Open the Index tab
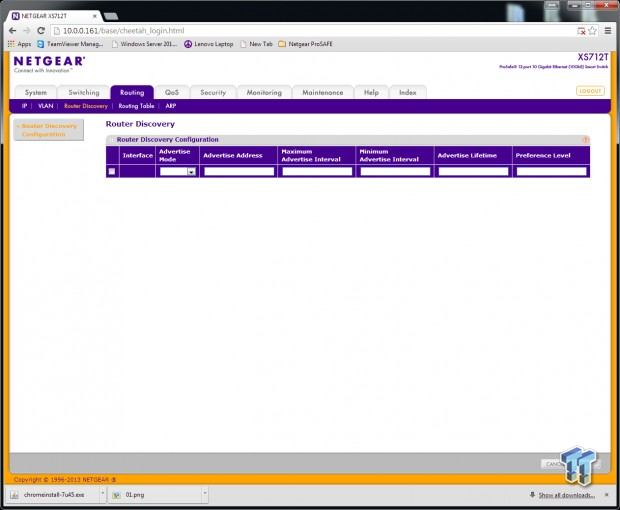 408,92
